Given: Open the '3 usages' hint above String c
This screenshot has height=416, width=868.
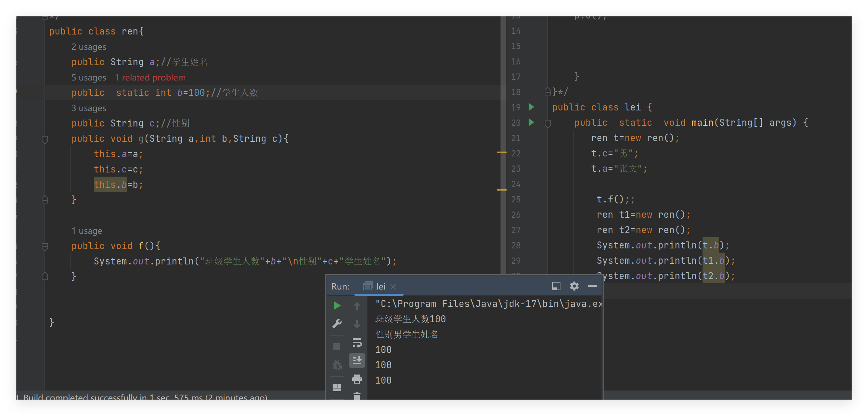Looking at the screenshot, I should point(89,108).
